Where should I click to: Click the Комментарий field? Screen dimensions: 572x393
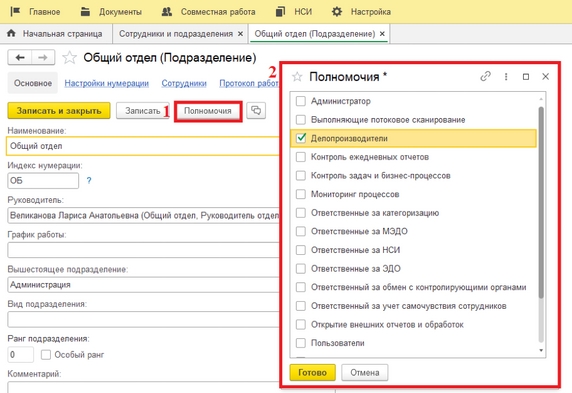click(x=143, y=387)
